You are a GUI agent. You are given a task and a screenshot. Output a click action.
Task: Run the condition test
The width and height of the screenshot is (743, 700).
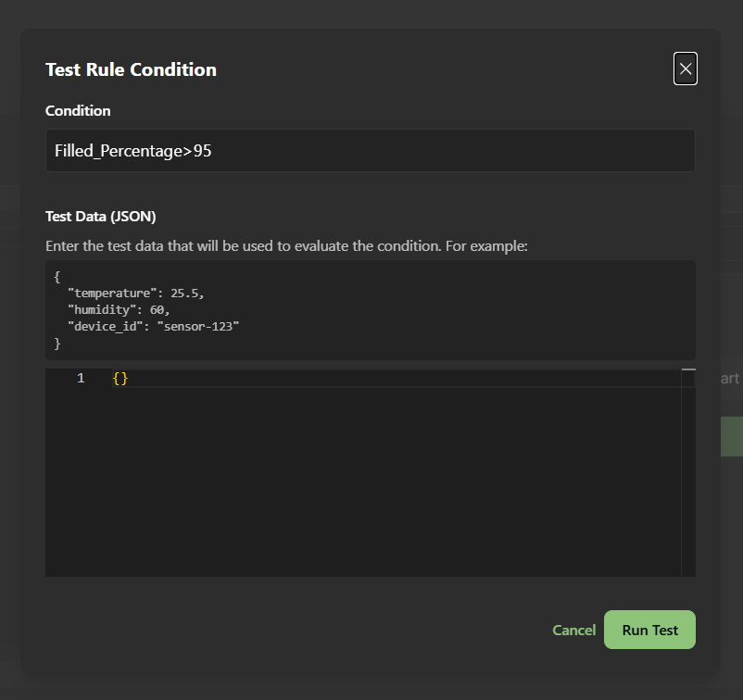[649, 630]
